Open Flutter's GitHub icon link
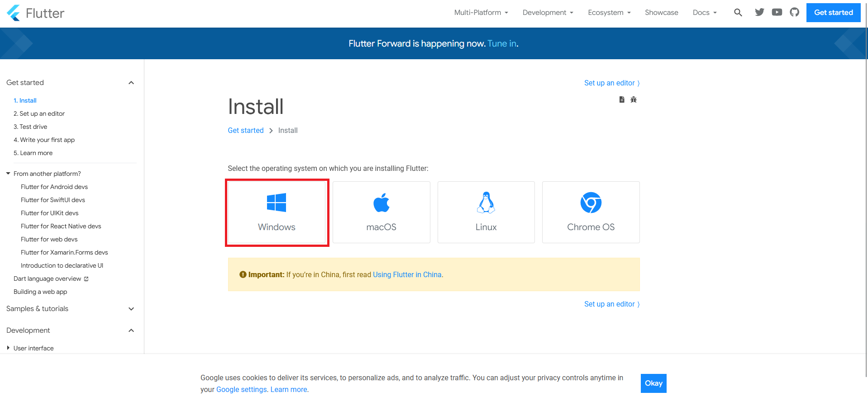This screenshot has width=868, height=406. pyautogui.click(x=794, y=12)
